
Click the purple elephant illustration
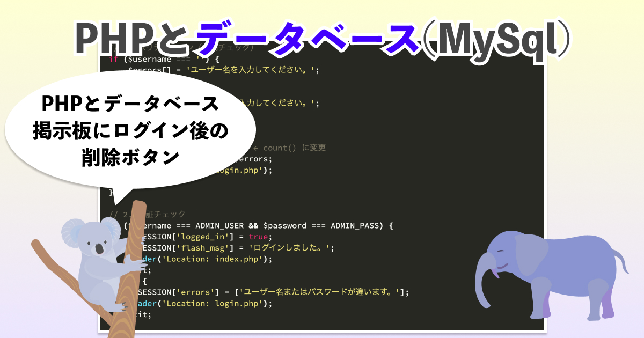tap(558, 268)
